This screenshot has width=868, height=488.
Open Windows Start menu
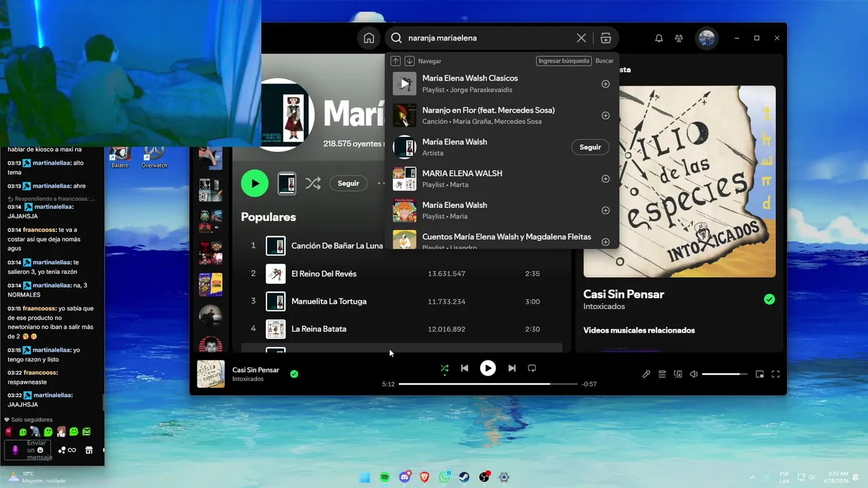point(365,477)
